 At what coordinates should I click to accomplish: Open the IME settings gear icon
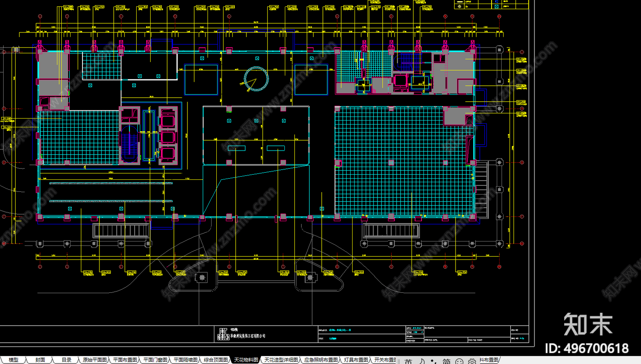472,361
